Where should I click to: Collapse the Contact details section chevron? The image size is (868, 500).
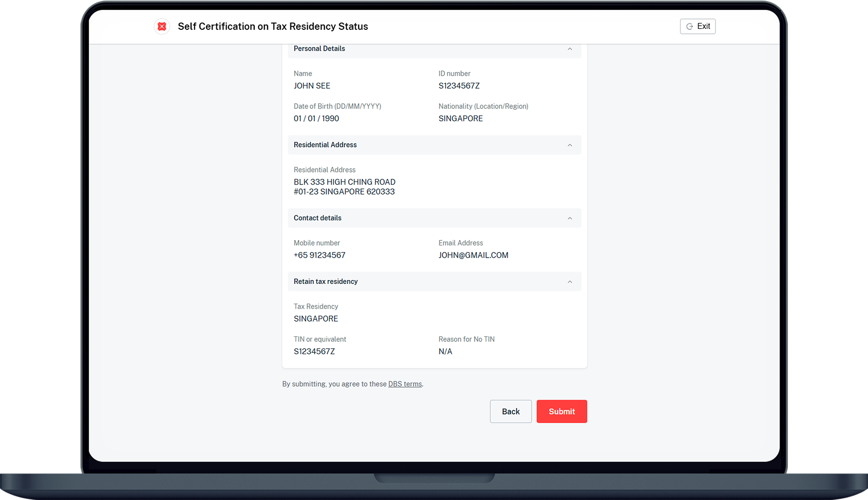click(x=569, y=218)
